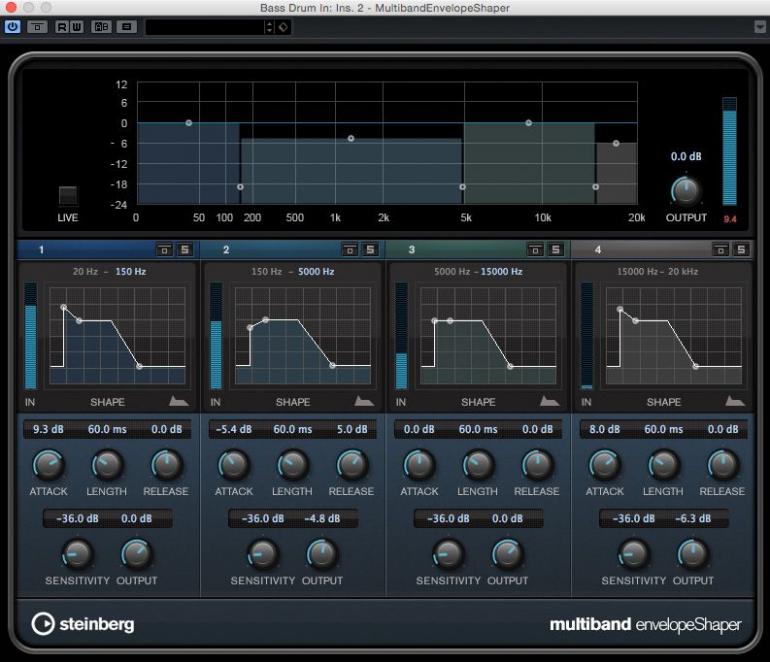
Task: Adjust the master OUTPUT knob
Action: [686, 192]
